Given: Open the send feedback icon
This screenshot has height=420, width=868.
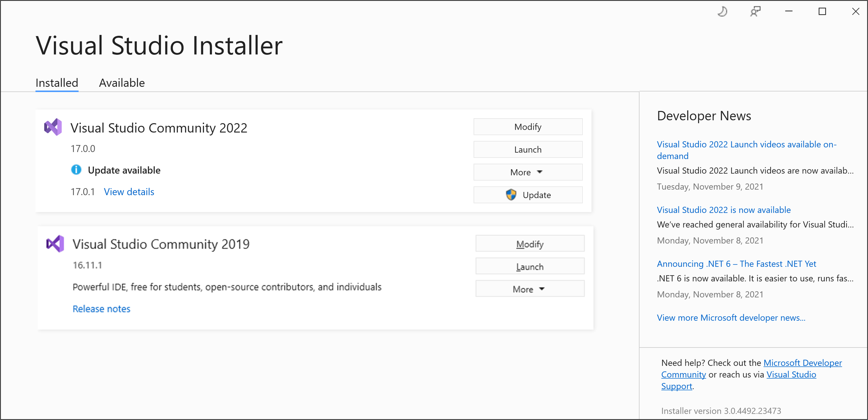Looking at the screenshot, I should point(755,12).
